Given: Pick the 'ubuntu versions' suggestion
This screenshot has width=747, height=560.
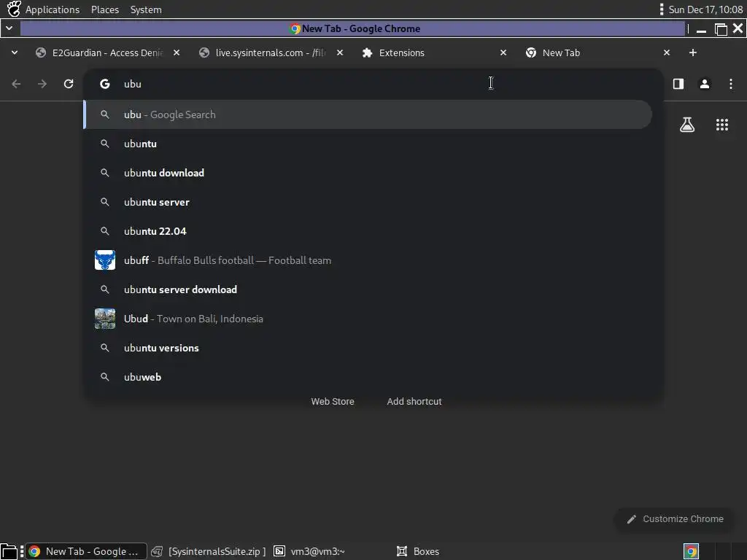Looking at the screenshot, I should (368, 348).
